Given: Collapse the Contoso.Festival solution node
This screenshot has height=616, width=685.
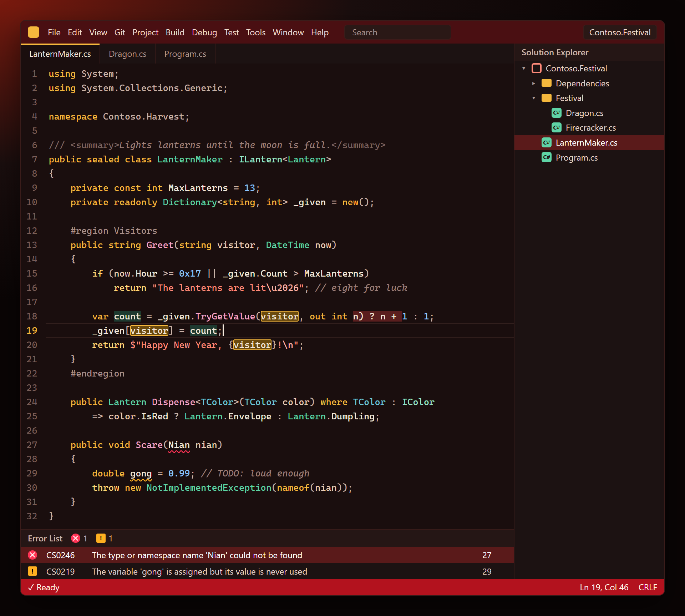Looking at the screenshot, I should click(524, 68).
